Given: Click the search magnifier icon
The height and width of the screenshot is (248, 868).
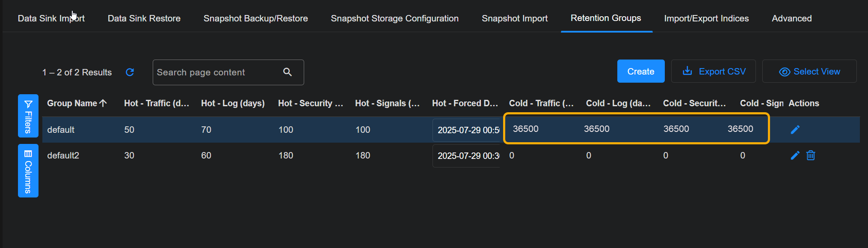Looking at the screenshot, I should point(287,72).
